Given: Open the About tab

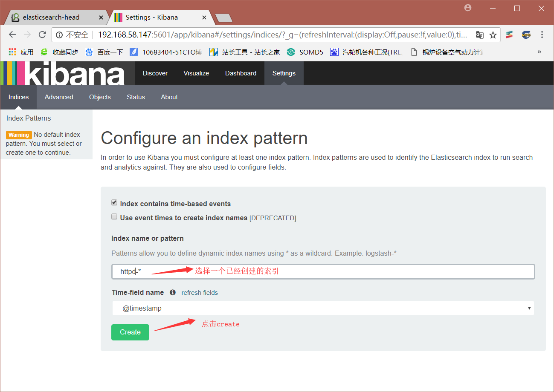Looking at the screenshot, I should (169, 97).
